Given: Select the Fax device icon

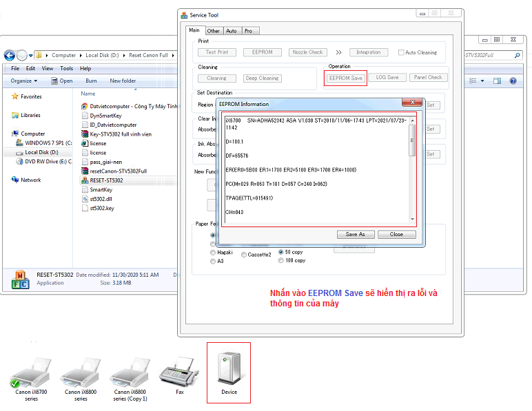Looking at the screenshot, I should pos(179,375).
